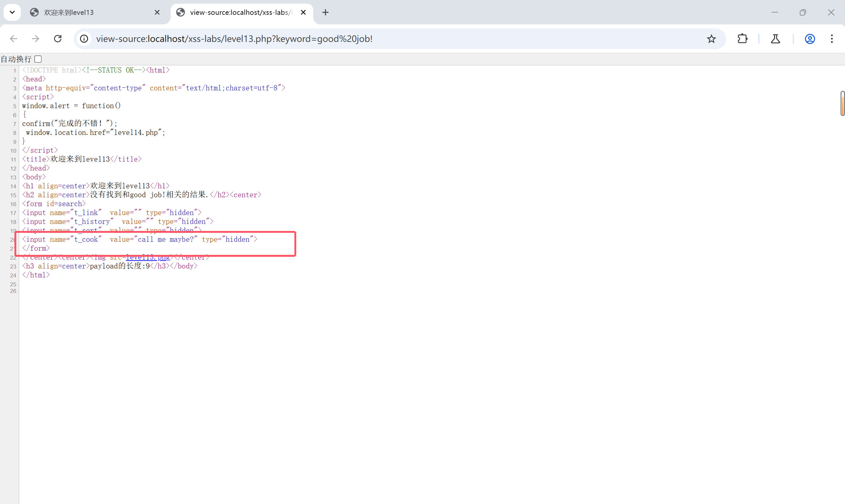845x504 pixels.
Task: Click the vertical scrollbar thumb
Action: point(842,103)
